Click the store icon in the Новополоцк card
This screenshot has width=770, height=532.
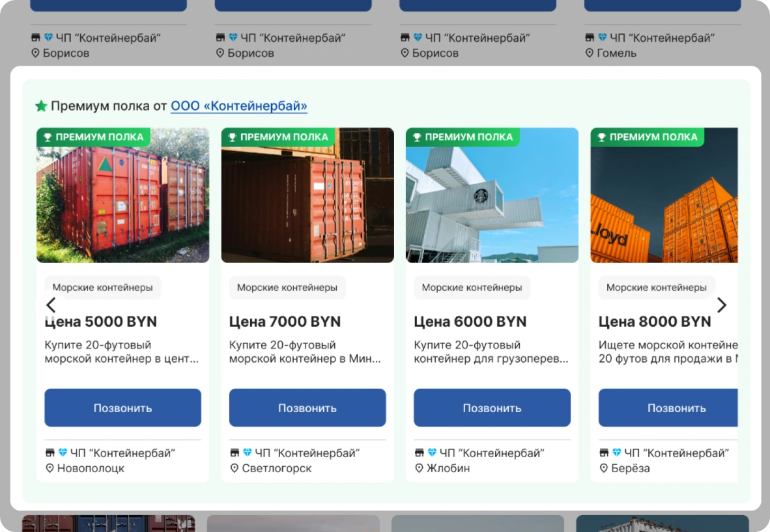click(50, 453)
